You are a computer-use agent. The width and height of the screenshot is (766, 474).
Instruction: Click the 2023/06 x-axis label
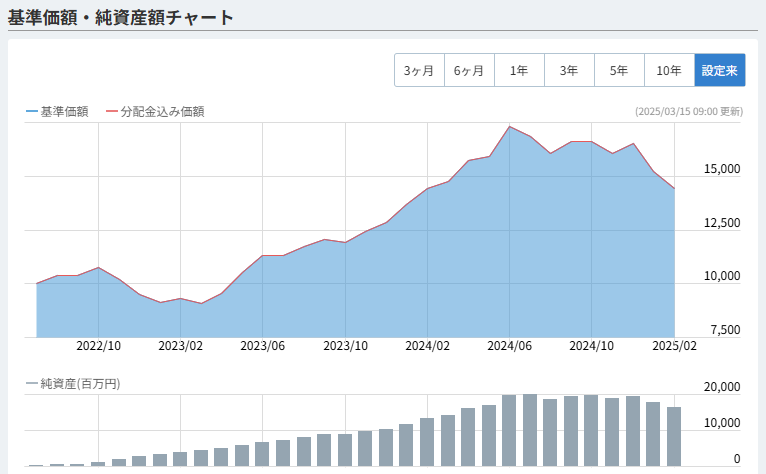(262, 346)
